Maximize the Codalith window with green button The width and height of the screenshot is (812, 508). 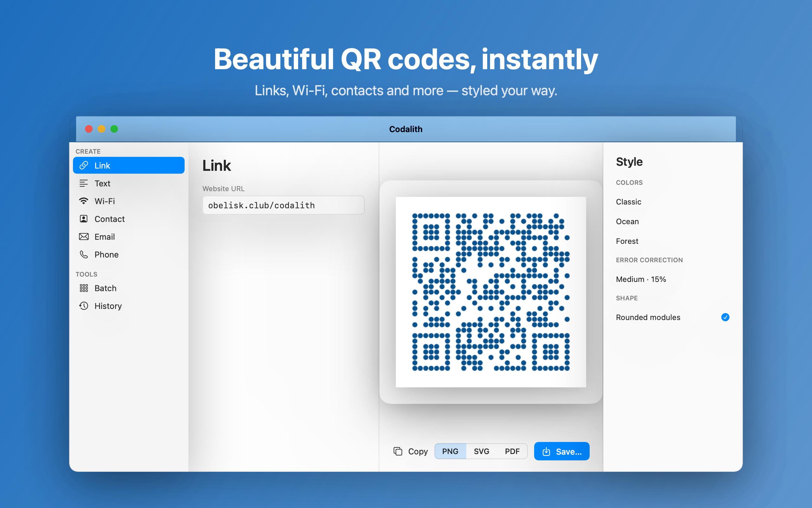(x=115, y=129)
